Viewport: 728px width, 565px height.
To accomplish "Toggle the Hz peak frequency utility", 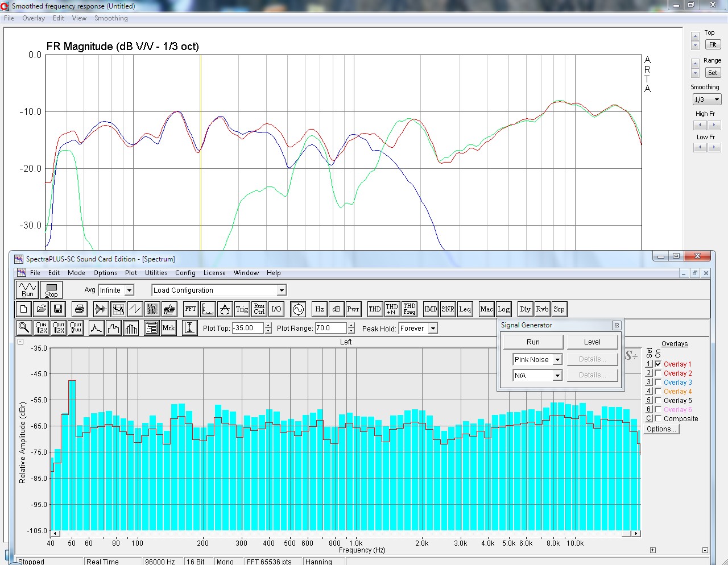I will [x=320, y=309].
